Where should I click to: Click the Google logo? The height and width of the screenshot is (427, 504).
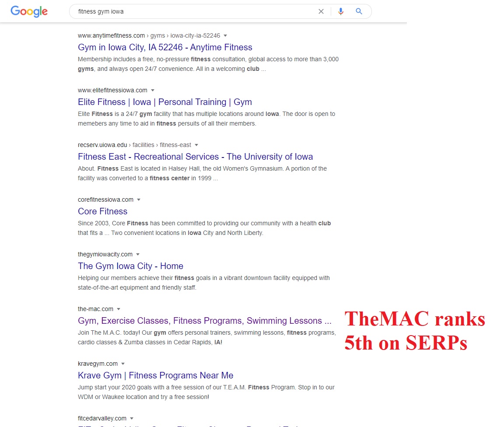tap(29, 11)
